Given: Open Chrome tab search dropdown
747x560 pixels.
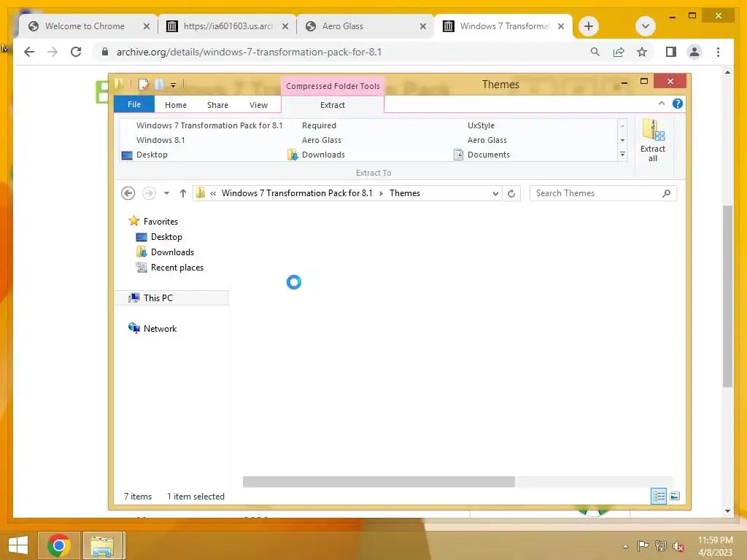Looking at the screenshot, I should click(x=646, y=26).
